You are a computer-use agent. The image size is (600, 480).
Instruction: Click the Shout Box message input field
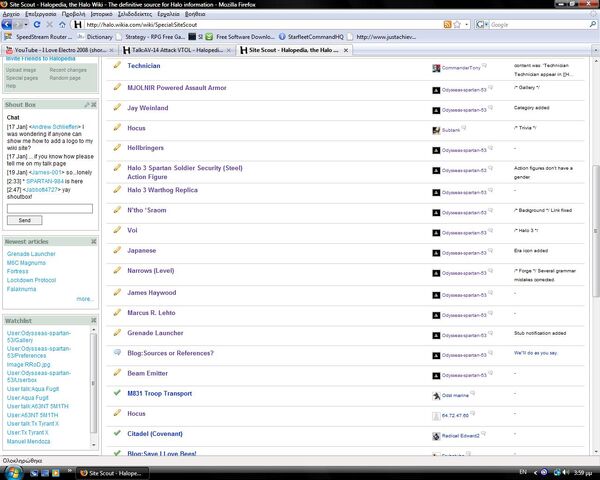[50, 209]
